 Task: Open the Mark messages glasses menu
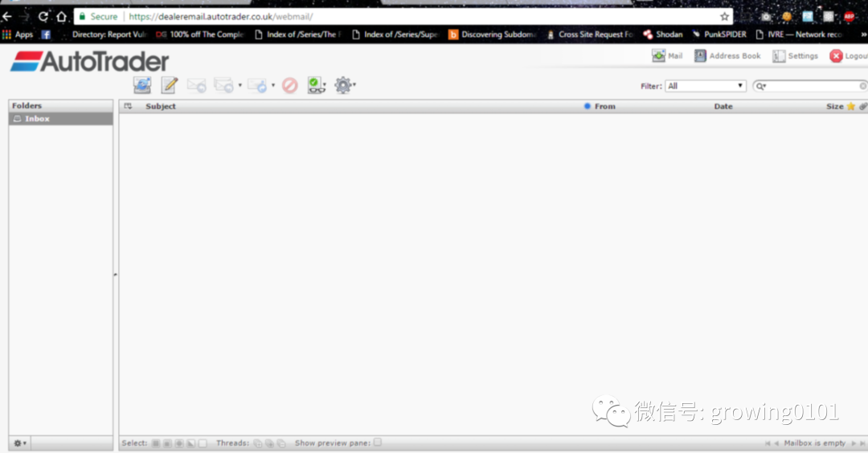click(x=317, y=85)
